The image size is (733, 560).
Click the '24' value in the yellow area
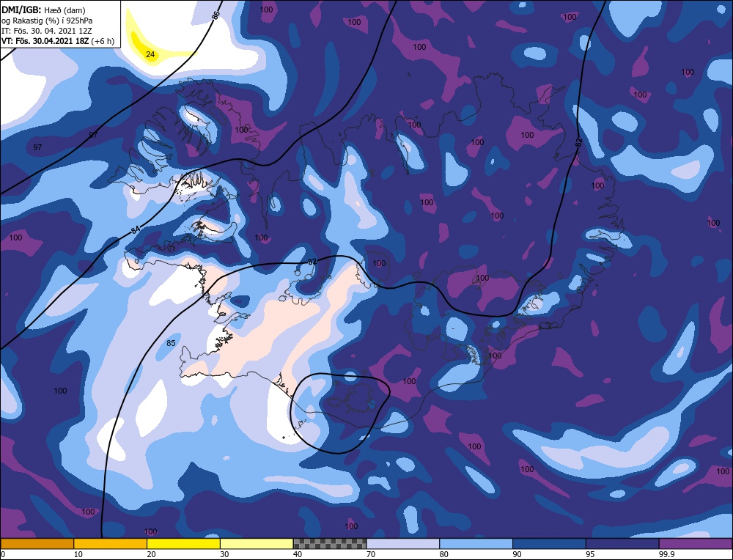[150, 54]
